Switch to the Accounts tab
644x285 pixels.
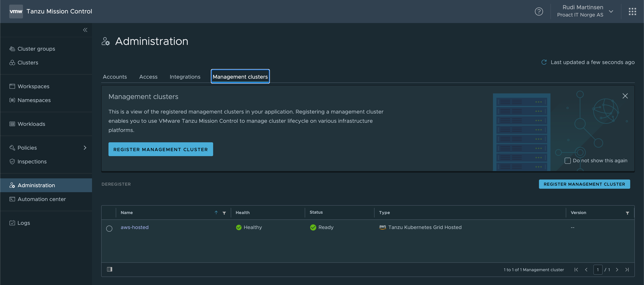115,77
